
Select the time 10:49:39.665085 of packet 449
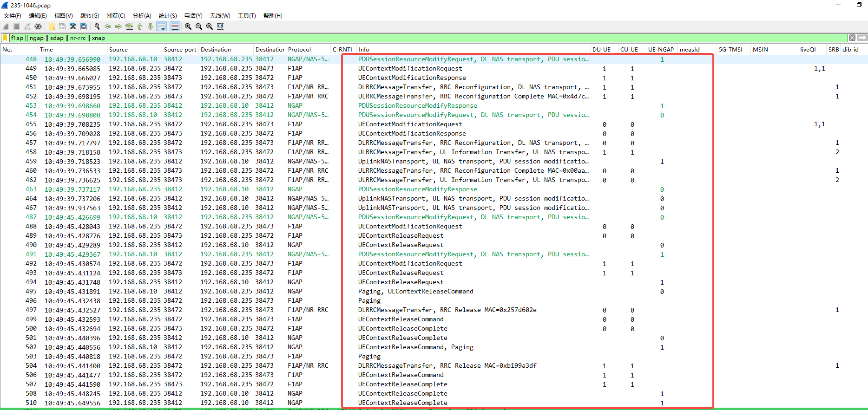pyautogui.click(x=72, y=68)
